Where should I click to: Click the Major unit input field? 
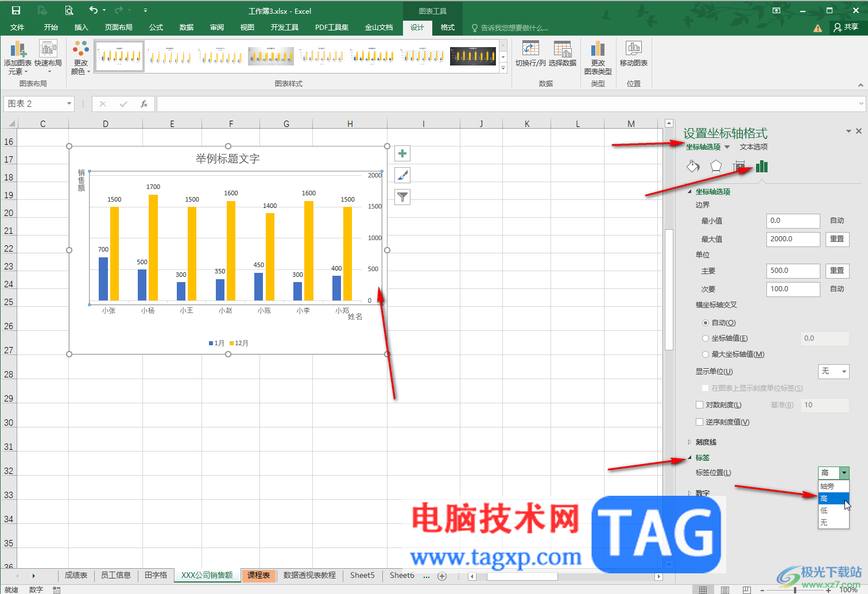coord(793,271)
